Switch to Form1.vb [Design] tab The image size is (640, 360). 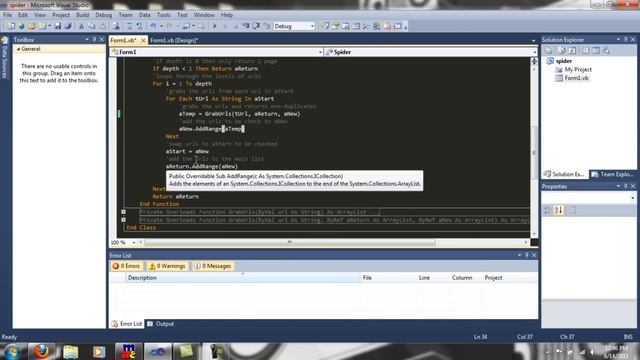click(174, 40)
